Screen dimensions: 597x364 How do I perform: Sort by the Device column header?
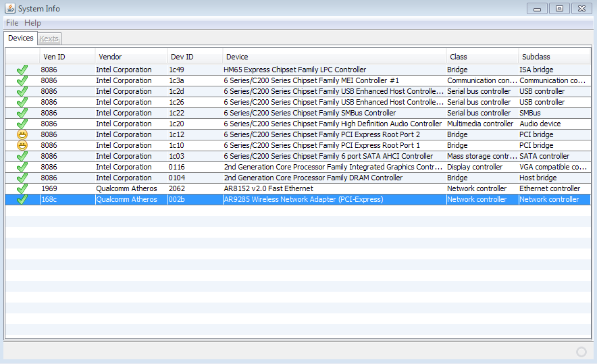[x=334, y=57]
